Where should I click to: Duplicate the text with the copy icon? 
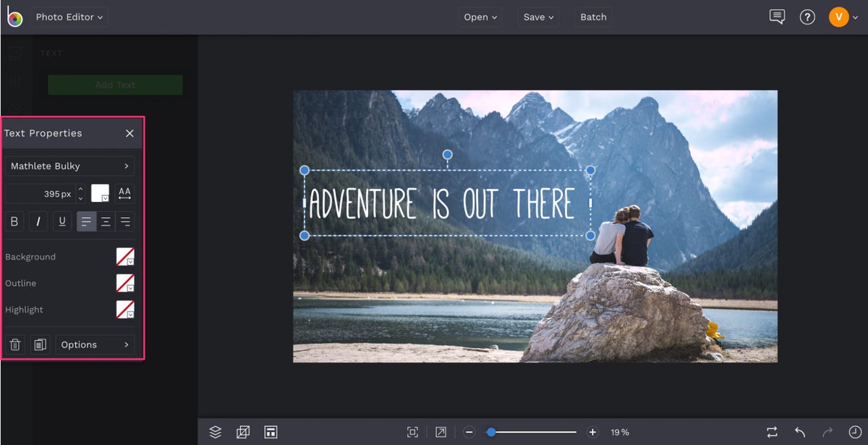[41, 344]
